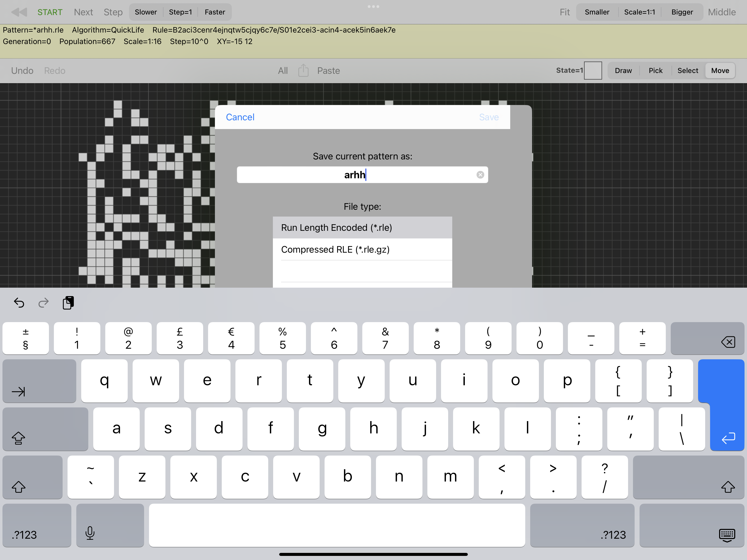Tap Save in the dialog
747x560 pixels.
[x=489, y=117]
